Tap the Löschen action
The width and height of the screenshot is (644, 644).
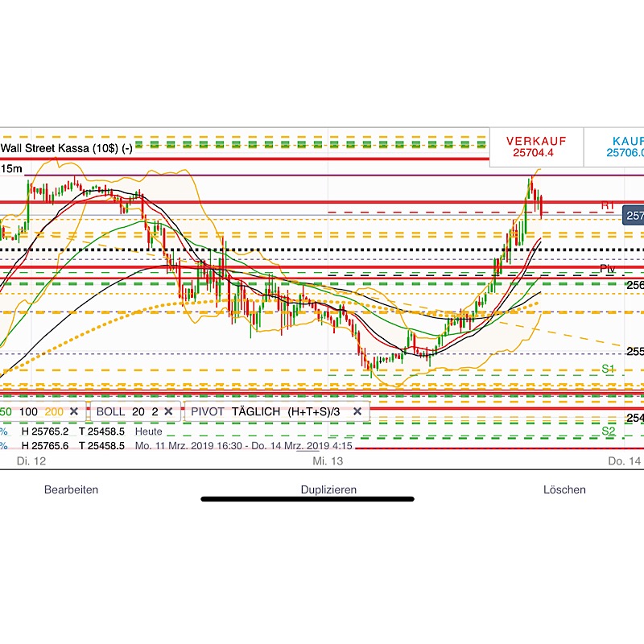tap(563, 489)
